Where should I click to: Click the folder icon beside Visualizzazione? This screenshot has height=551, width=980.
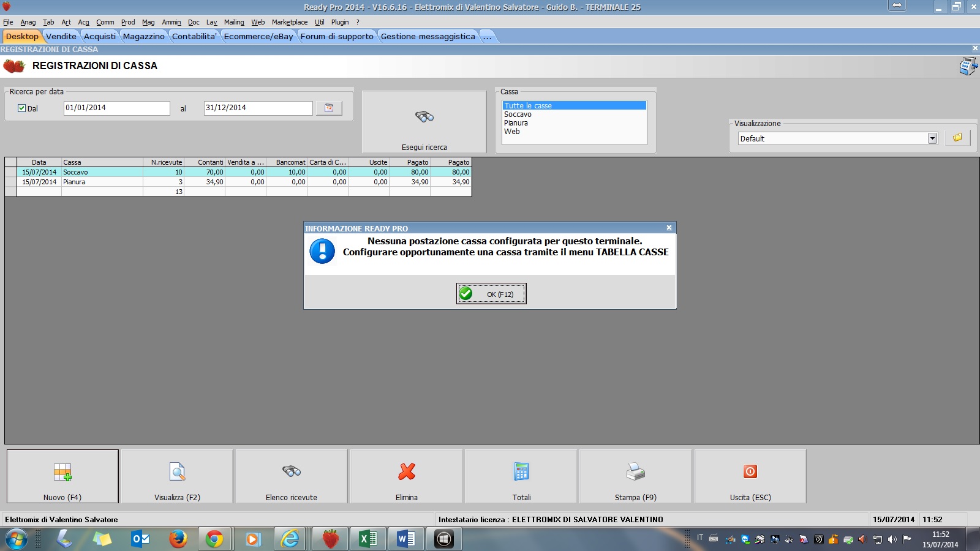pyautogui.click(x=957, y=138)
